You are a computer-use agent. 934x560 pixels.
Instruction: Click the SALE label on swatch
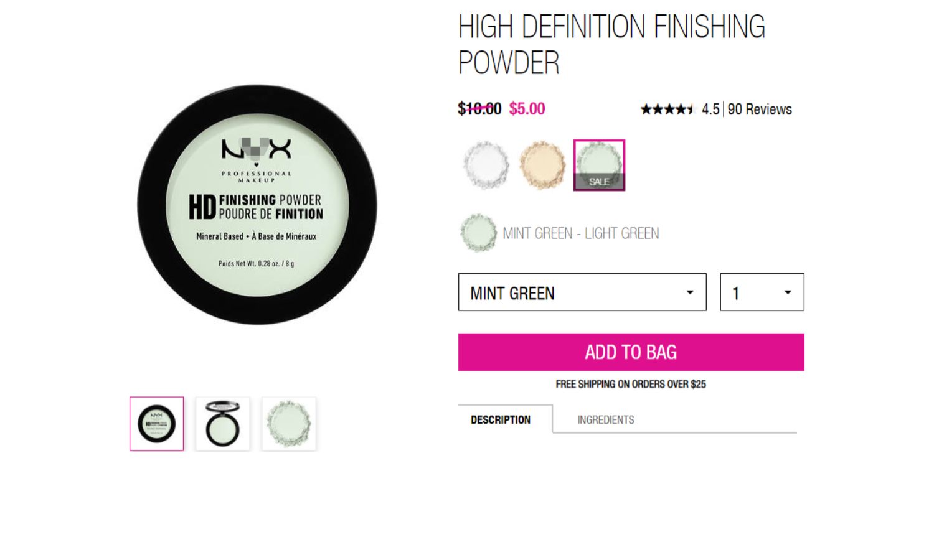click(599, 182)
